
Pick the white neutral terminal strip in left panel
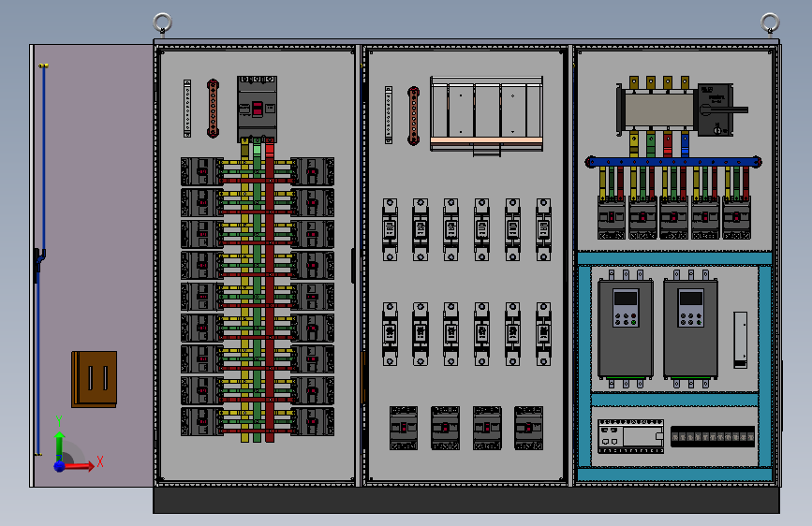[x=187, y=109]
